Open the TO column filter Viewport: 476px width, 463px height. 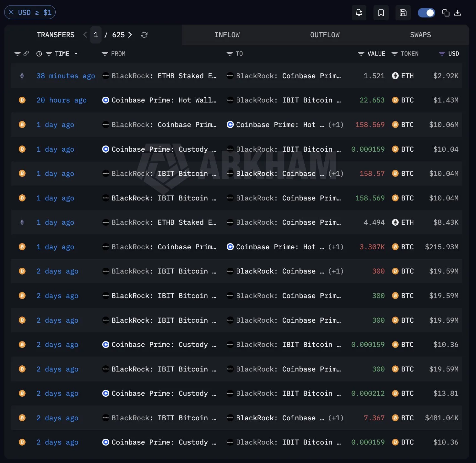(229, 54)
